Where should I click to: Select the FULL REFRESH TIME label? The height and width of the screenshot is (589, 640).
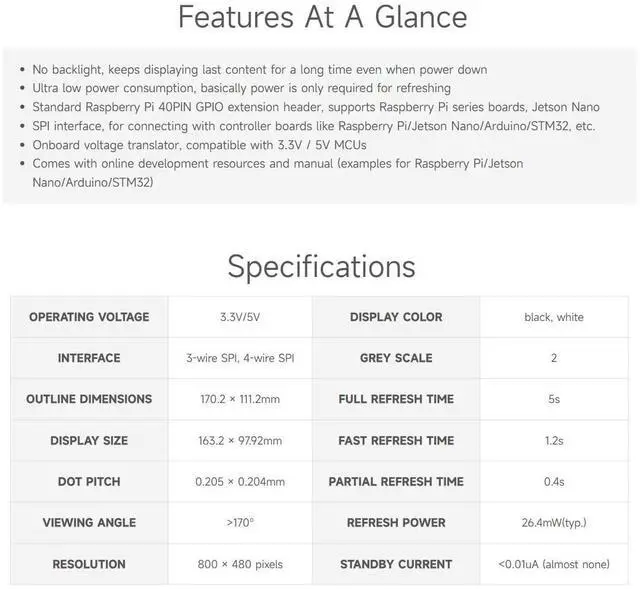[x=396, y=399]
